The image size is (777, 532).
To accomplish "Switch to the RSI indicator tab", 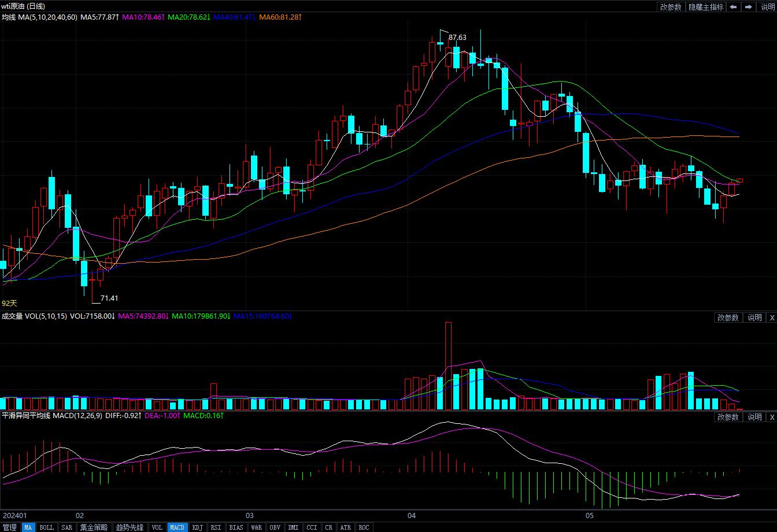I will tap(216, 527).
